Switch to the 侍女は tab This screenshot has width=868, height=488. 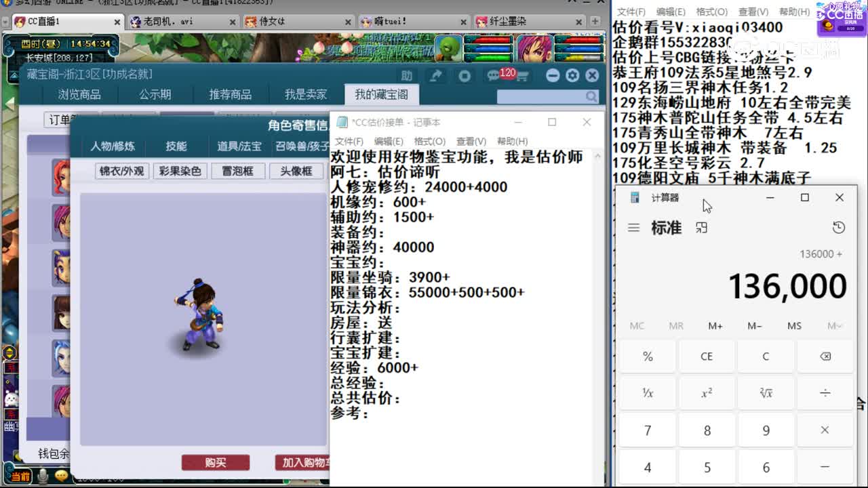tap(297, 22)
